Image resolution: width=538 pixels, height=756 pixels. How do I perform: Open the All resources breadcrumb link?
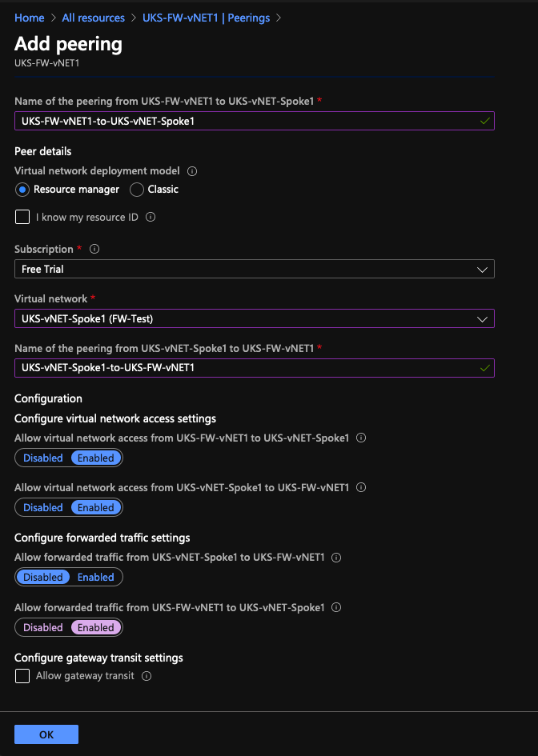(93, 18)
